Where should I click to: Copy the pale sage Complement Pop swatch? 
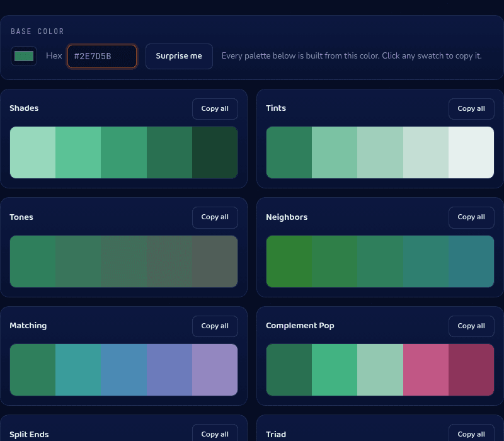click(380, 370)
